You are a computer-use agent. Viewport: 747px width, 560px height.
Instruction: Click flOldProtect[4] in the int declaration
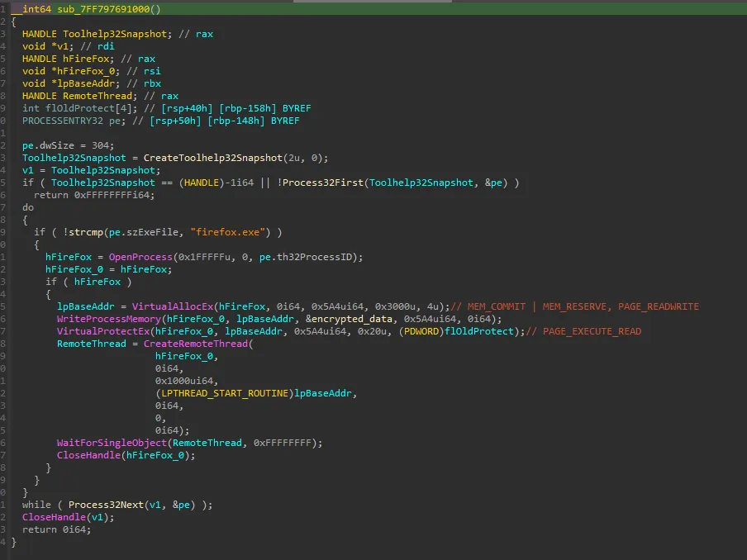coord(88,108)
